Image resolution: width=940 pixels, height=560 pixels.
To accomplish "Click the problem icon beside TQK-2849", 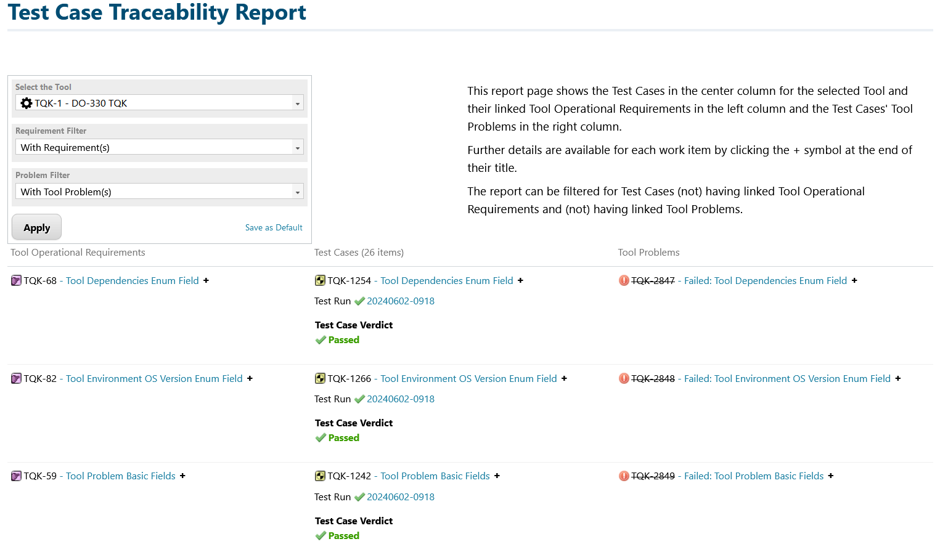I will click(x=624, y=476).
